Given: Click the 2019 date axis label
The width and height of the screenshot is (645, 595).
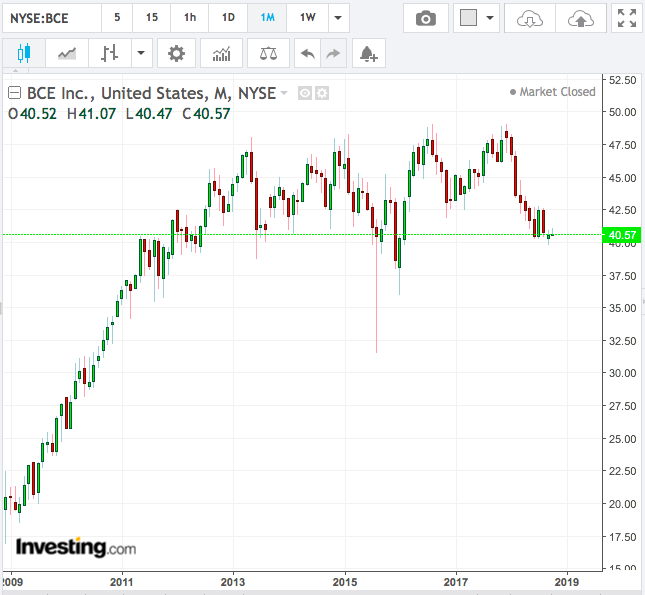Looking at the screenshot, I should pos(567,582).
